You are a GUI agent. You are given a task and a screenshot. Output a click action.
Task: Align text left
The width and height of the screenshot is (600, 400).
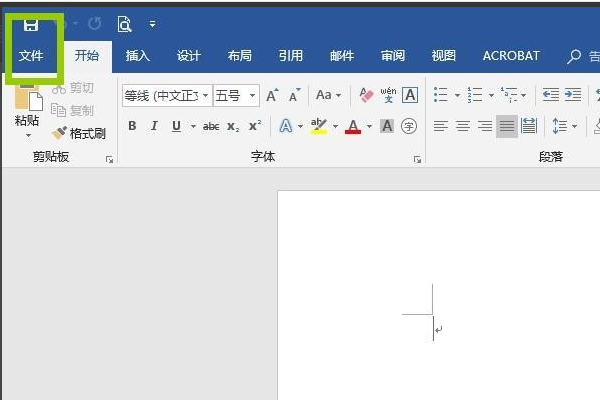point(441,126)
